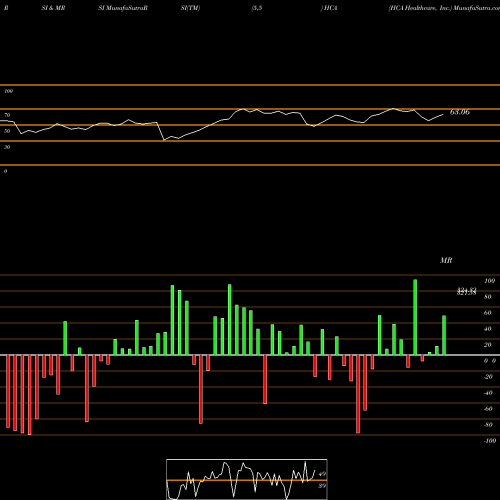Click the -80 label on MR axis
500x500 pixels.
[488, 425]
